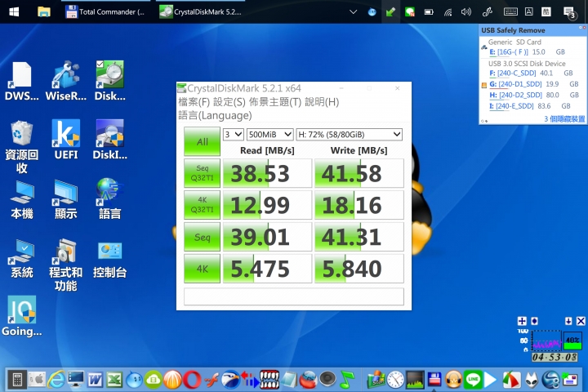
Task: Select the H: [240-D2_SDD] drive entry
Action: pyautogui.click(x=515, y=95)
